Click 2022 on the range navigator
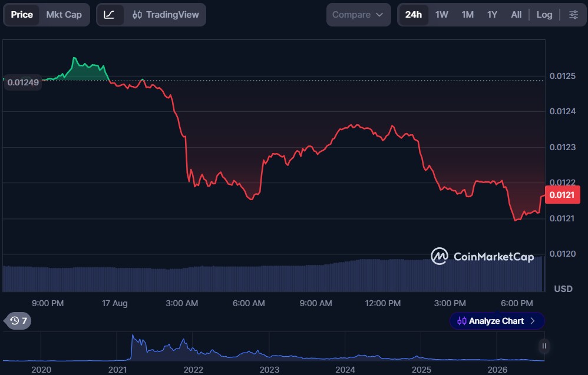The width and height of the screenshot is (588, 375). (193, 370)
